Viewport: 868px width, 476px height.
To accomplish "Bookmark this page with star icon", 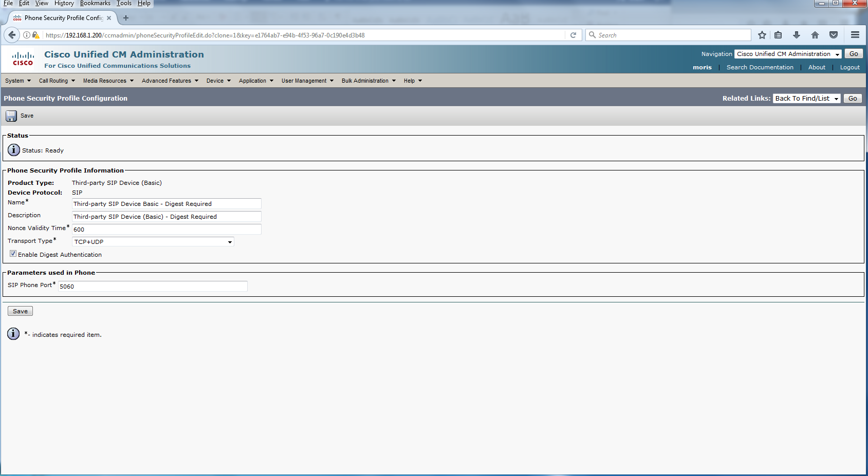I will click(x=762, y=35).
